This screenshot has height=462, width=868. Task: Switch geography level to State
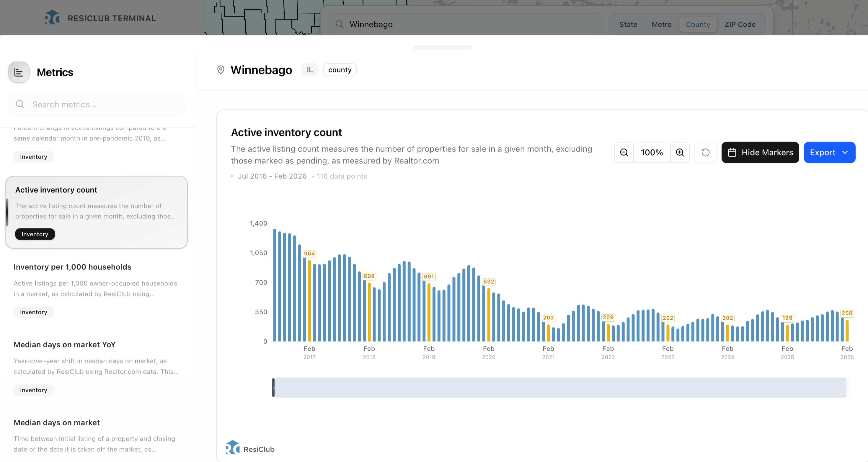(628, 24)
